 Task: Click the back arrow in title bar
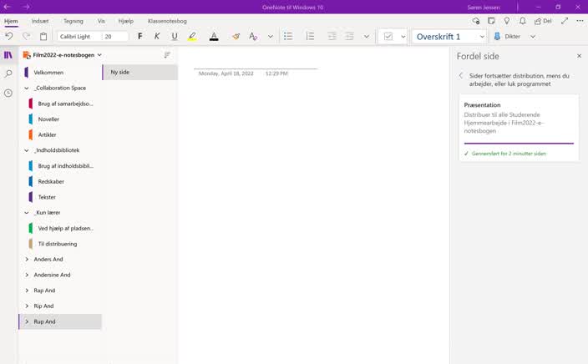coord(8,7)
